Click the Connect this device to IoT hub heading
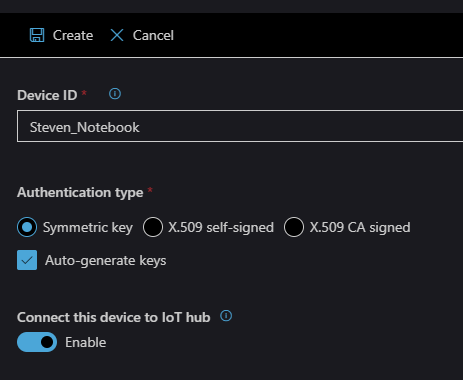This screenshot has height=380, width=463. [x=114, y=317]
